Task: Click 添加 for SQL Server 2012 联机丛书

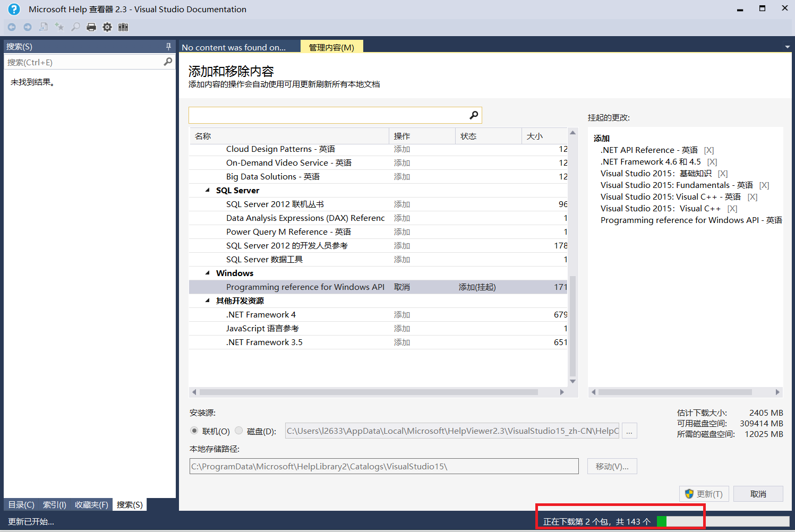Action: pos(402,204)
